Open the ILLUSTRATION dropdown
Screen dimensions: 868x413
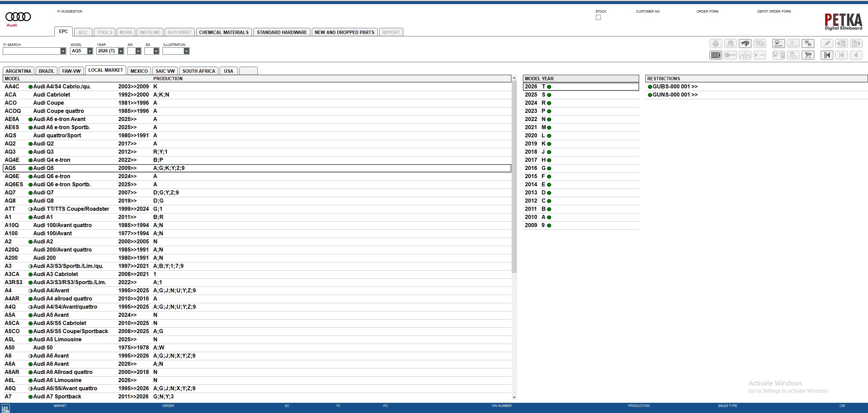click(x=186, y=51)
